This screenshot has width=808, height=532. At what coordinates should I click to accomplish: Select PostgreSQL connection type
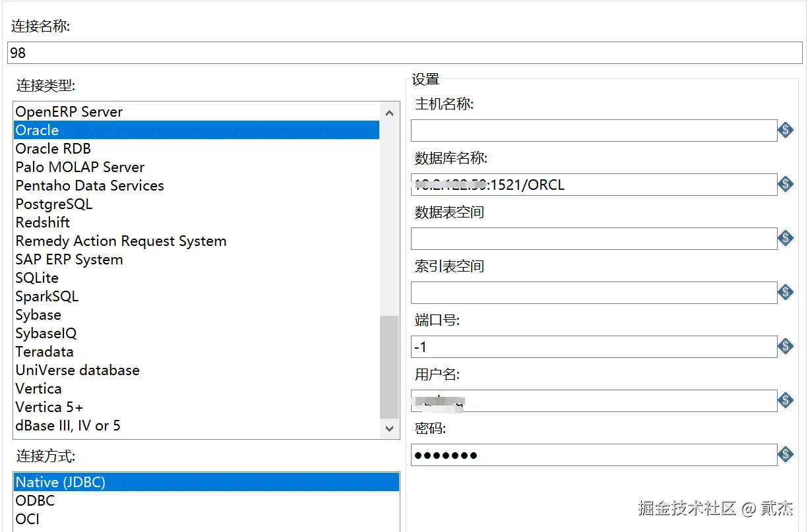(197, 204)
